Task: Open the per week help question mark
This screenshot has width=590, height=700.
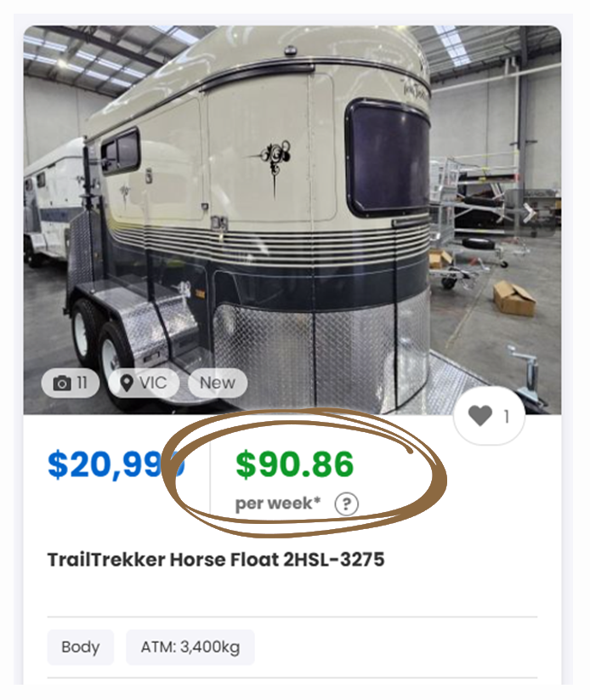Action: [x=346, y=504]
